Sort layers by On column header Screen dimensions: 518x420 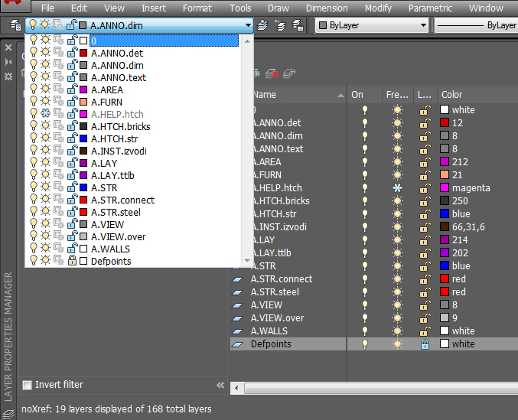[364, 95]
